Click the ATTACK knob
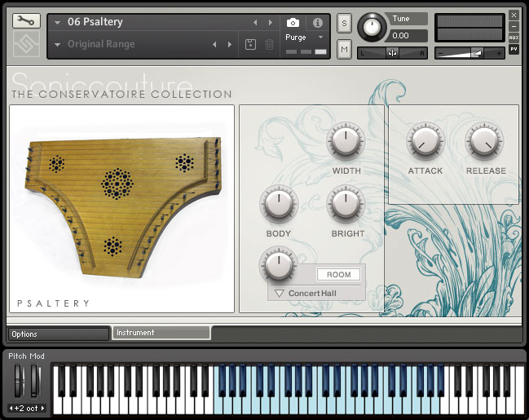This screenshot has height=420, width=529. tap(425, 142)
